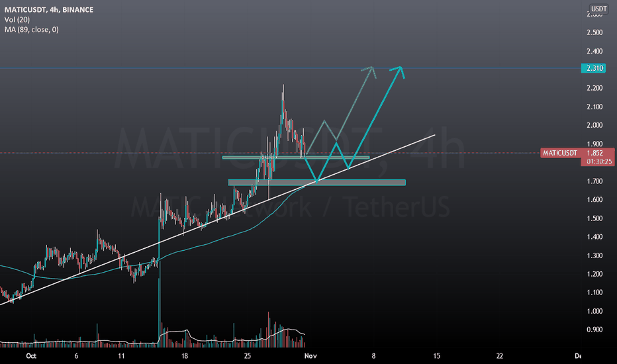Viewport: 617px width, 364px height.
Task: Click the 2.500 price axis label
Action: tap(594, 32)
